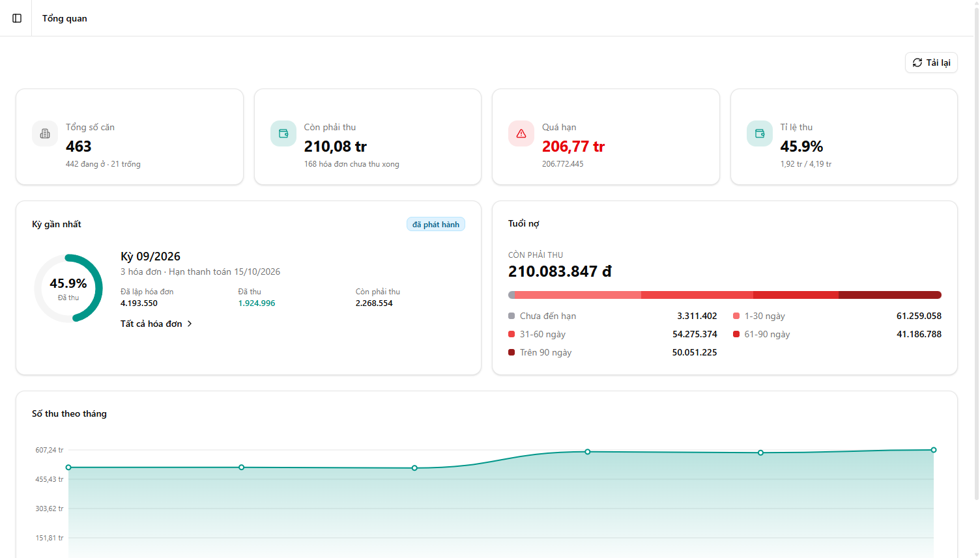980x558 pixels.
Task: Click the chevron next to Tất cả hóa đơn
Action: pyautogui.click(x=190, y=324)
